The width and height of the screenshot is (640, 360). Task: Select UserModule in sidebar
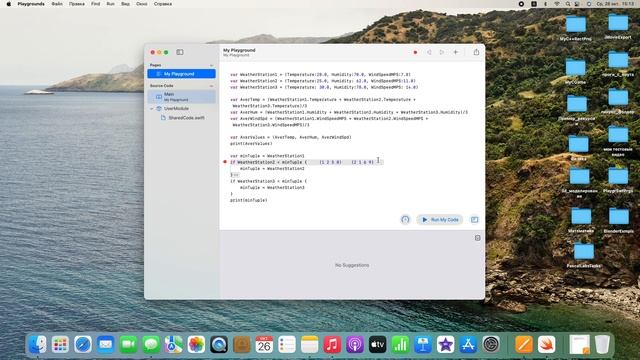pos(176,109)
